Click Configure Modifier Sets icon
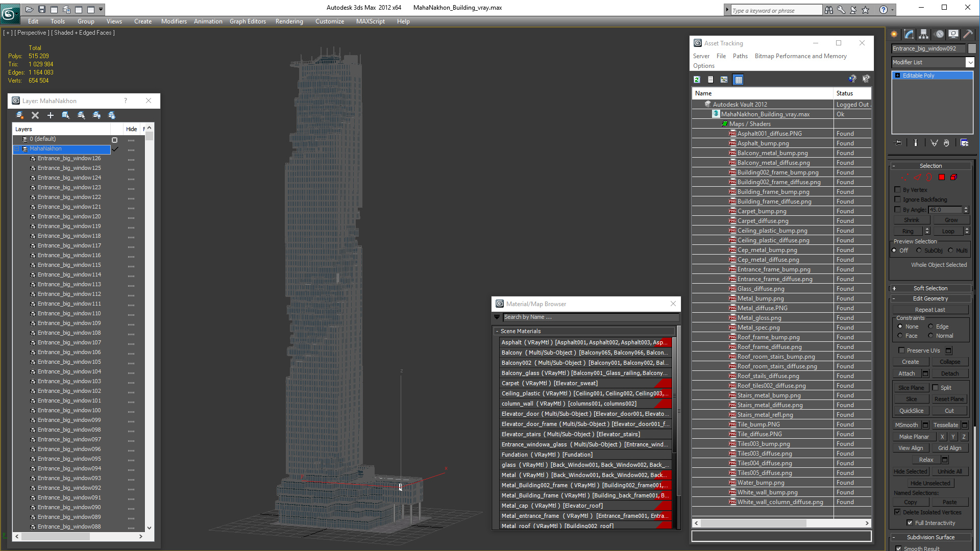This screenshot has height=551, width=980. [965, 143]
